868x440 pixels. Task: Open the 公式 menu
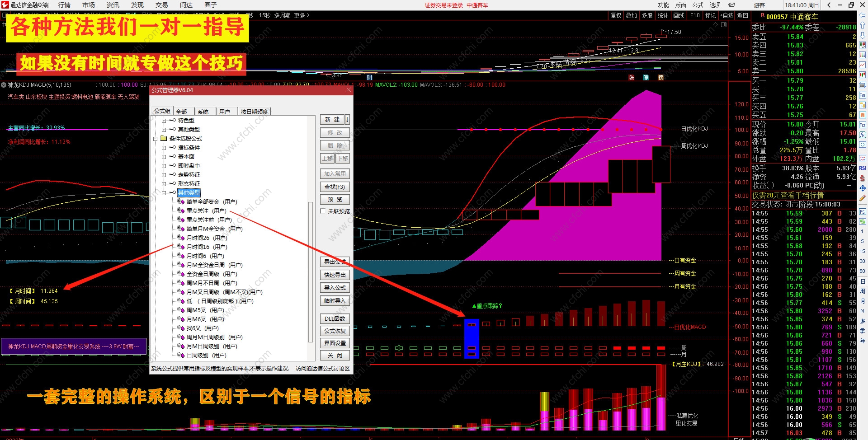[x=698, y=5]
